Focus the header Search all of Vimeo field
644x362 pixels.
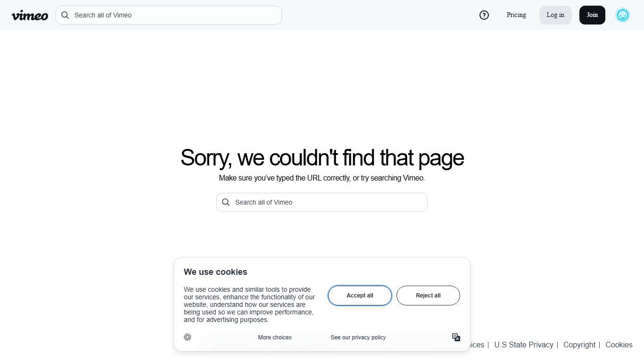pyautogui.click(x=174, y=15)
